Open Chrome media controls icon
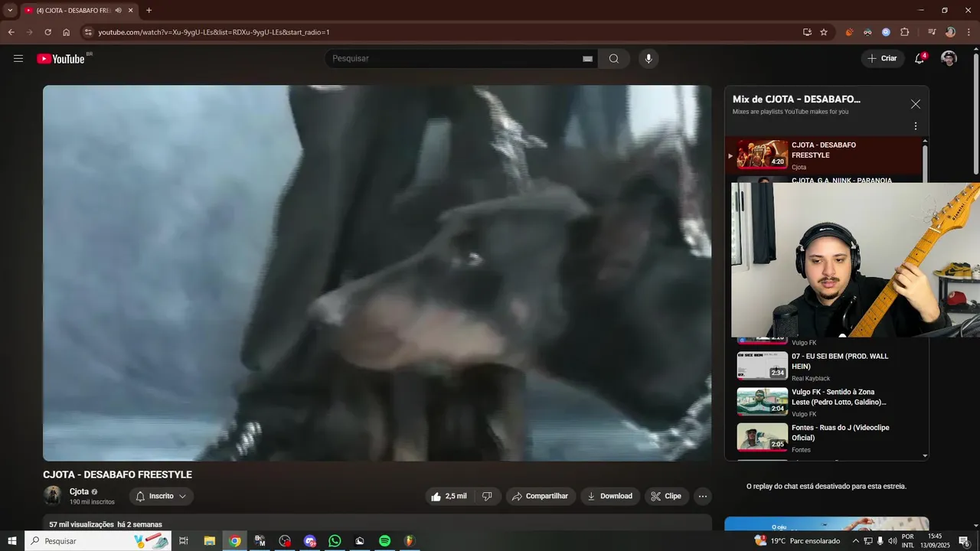980x551 pixels. coord(932,32)
